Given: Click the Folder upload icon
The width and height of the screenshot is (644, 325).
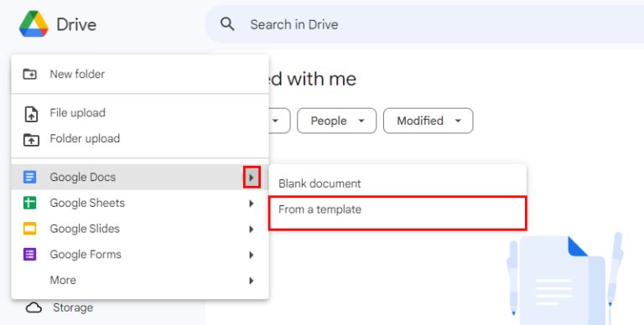Looking at the screenshot, I should point(31,140).
